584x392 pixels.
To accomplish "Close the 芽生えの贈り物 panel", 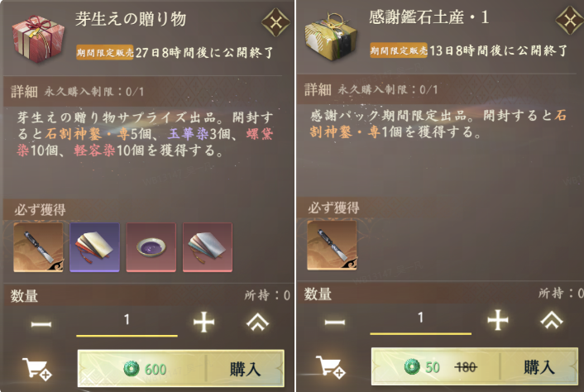I will [x=276, y=22].
